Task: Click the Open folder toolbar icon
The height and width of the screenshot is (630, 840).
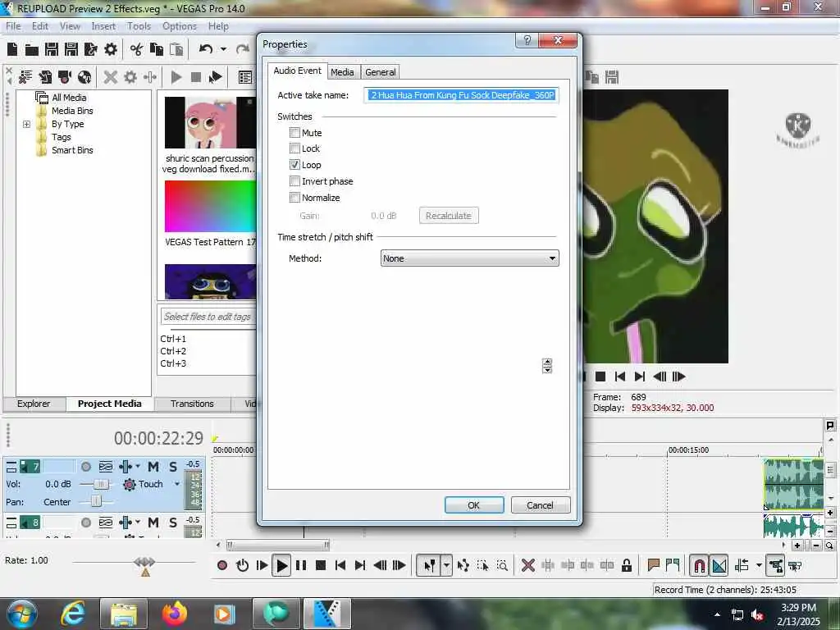Action: [32, 50]
